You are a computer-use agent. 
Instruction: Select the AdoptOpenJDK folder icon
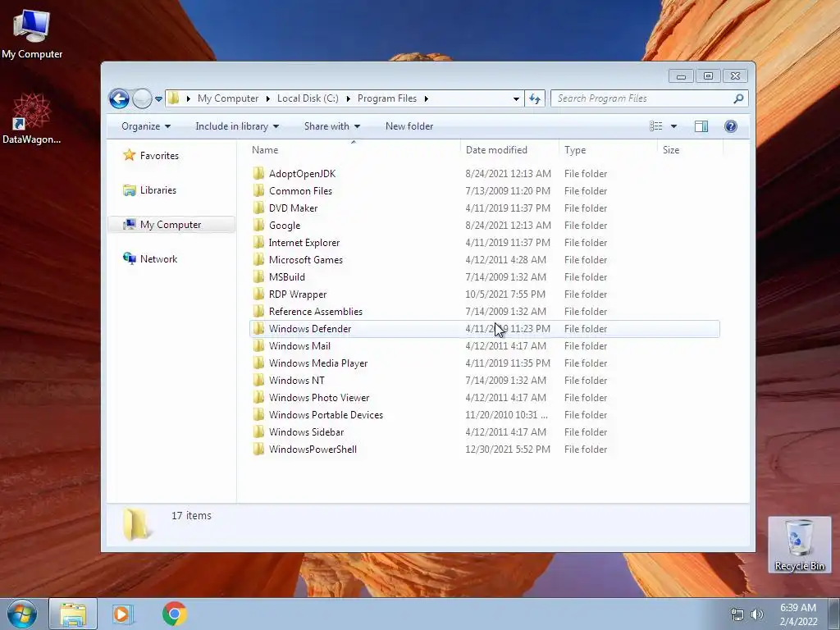258,173
